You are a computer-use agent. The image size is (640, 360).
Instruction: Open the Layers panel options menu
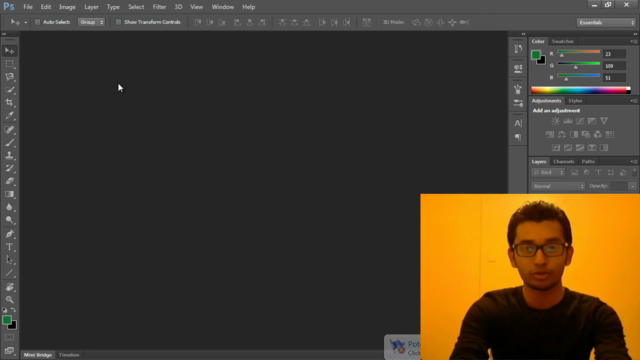633,162
